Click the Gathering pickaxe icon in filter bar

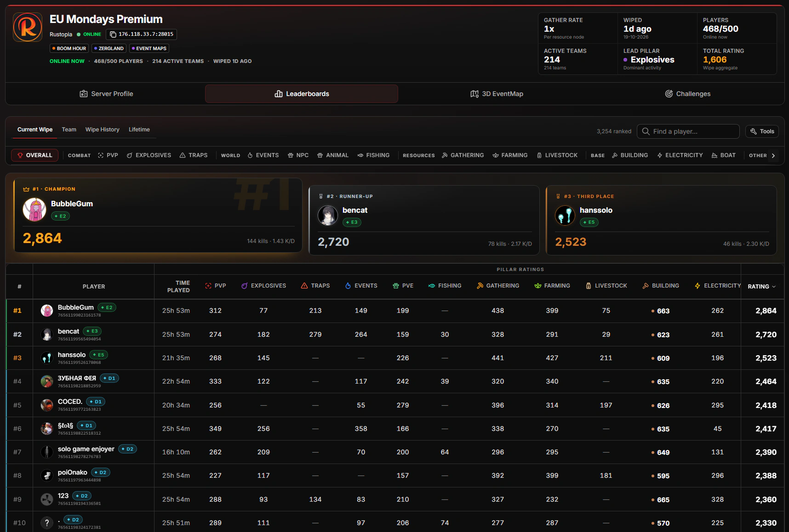click(445, 155)
